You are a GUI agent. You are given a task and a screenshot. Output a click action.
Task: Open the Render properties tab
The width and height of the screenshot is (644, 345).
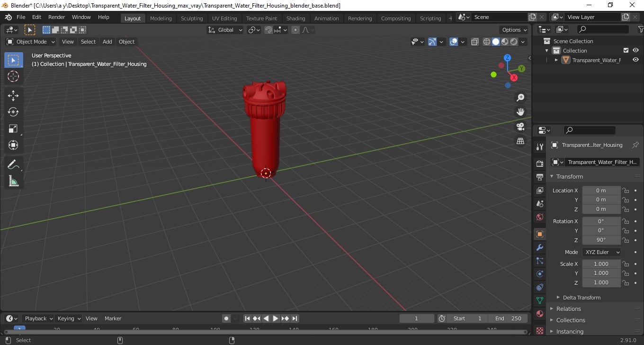point(539,163)
